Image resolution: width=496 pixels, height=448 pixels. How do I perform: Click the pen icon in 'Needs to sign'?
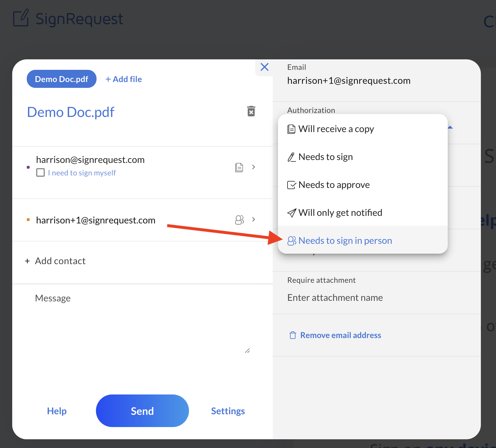[x=291, y=157]
